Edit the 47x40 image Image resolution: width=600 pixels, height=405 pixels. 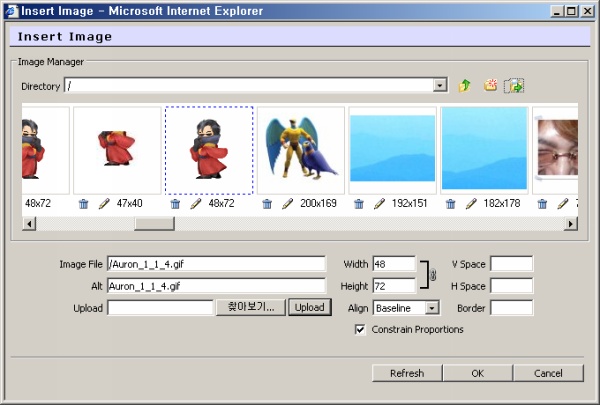[x=104, y=204]
